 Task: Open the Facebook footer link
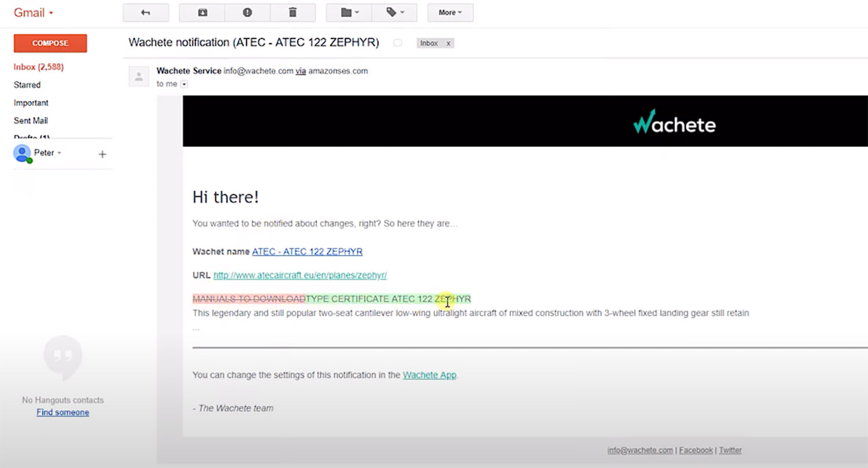696,450
